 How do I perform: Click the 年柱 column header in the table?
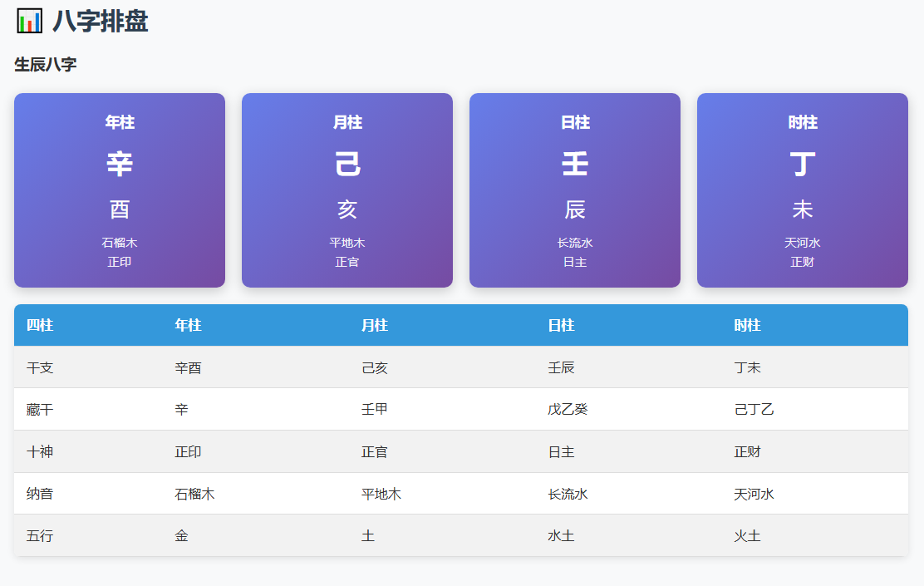coord(188,325)
